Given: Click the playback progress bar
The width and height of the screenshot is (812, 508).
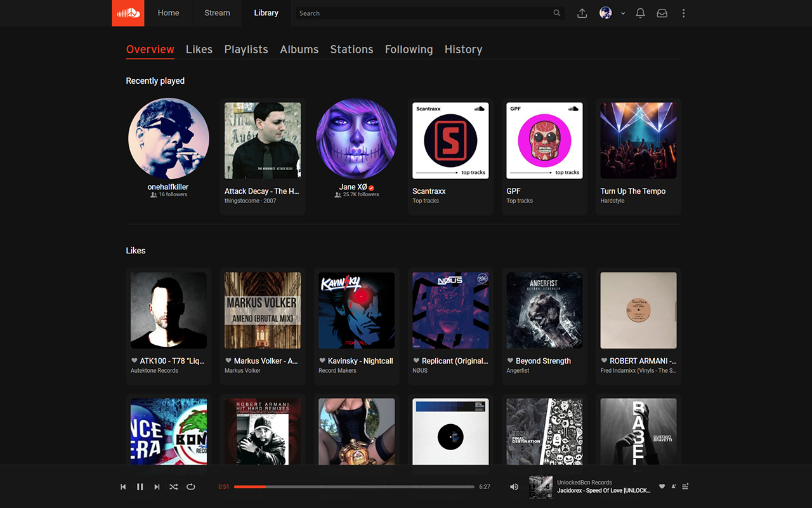Looking at the screenshot, I should click(354, 487).
